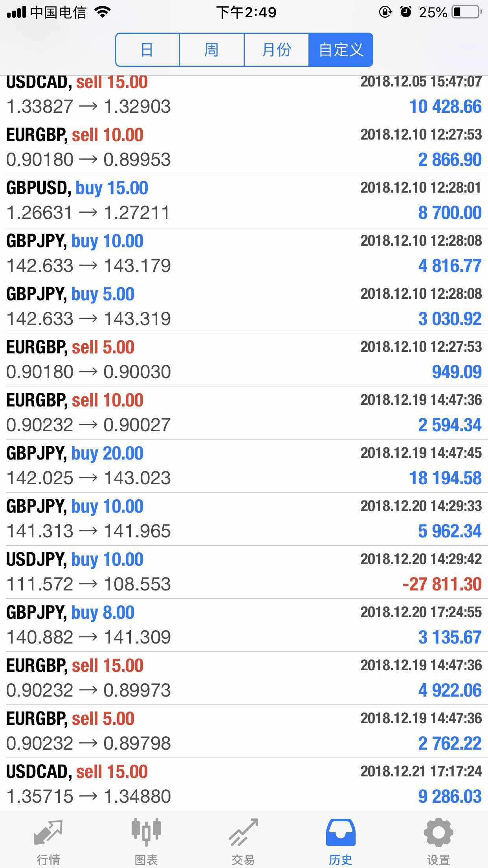This screenshot has width=488, height=868.
Task: Select the USDJPY buy 10.00 losing trade
Action: coord(244,572)
